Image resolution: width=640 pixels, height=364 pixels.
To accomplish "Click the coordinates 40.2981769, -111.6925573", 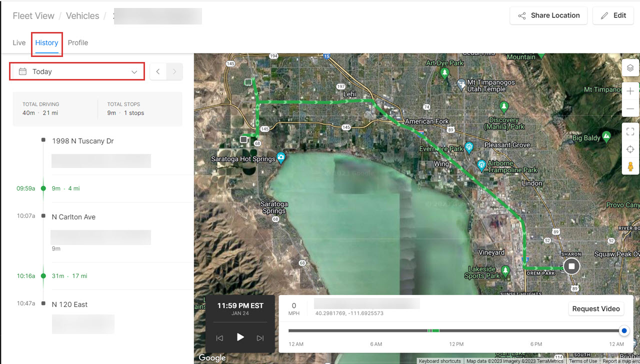I will coord(349,313).
